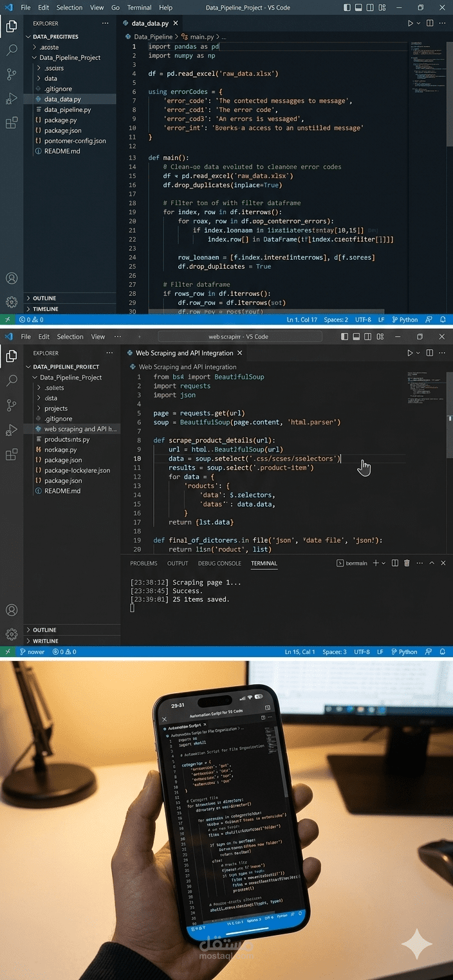Open notifications bell in Data_Pipeline_Project window status bar
453x980 pixels.
443,320
